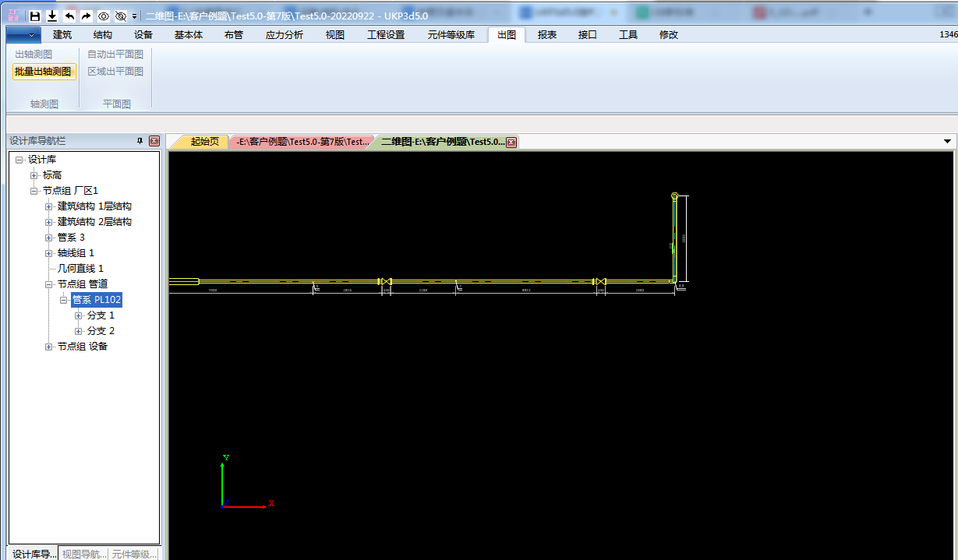Click the Hide (crossed eye) icon
This screenshot has height=560, width=958.
pyautogui.click(x=121, y=16)
